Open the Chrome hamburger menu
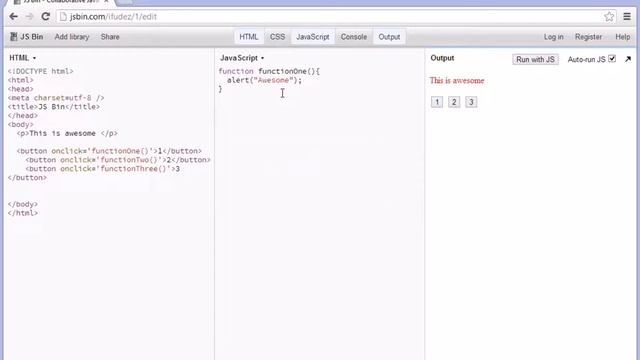 click(627, 17)
